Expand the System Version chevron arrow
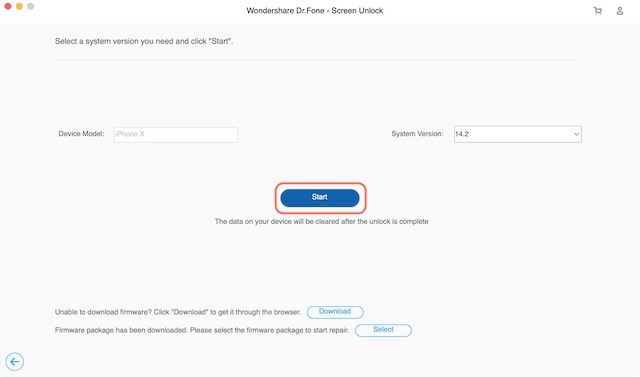640x377 pixels. 576,134
